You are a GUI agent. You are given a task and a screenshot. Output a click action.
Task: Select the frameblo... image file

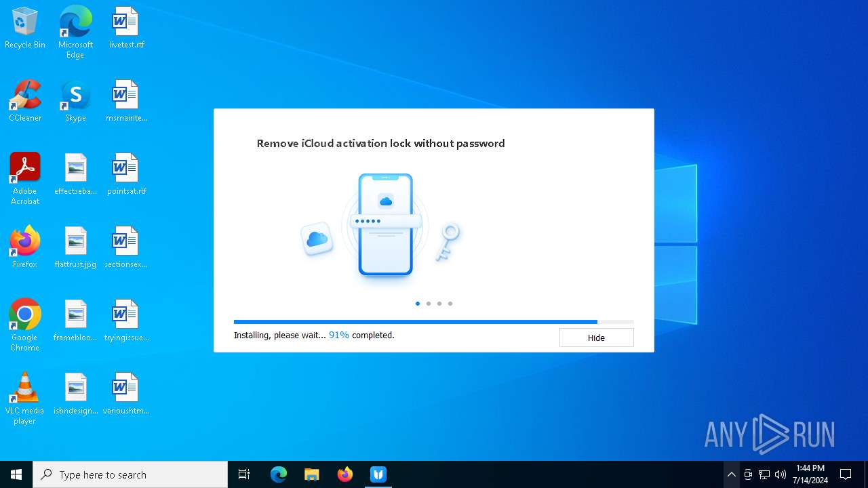[75, 321]
